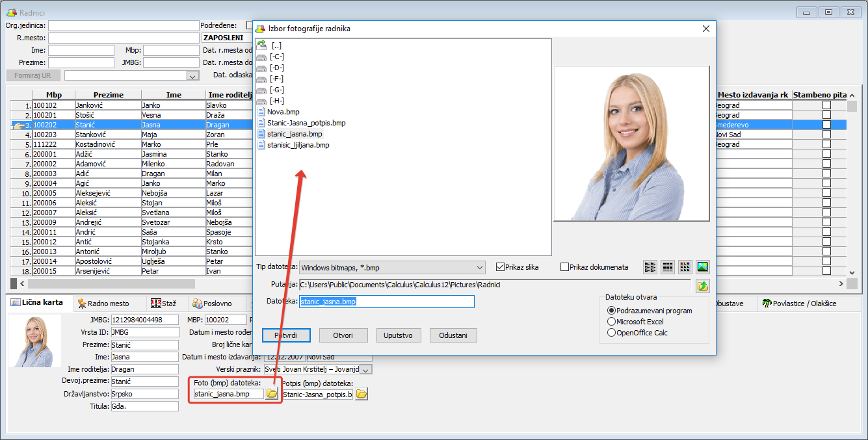Click the go-up-folder icon beside Putanja
868x440 pixels.
[702, 285]
